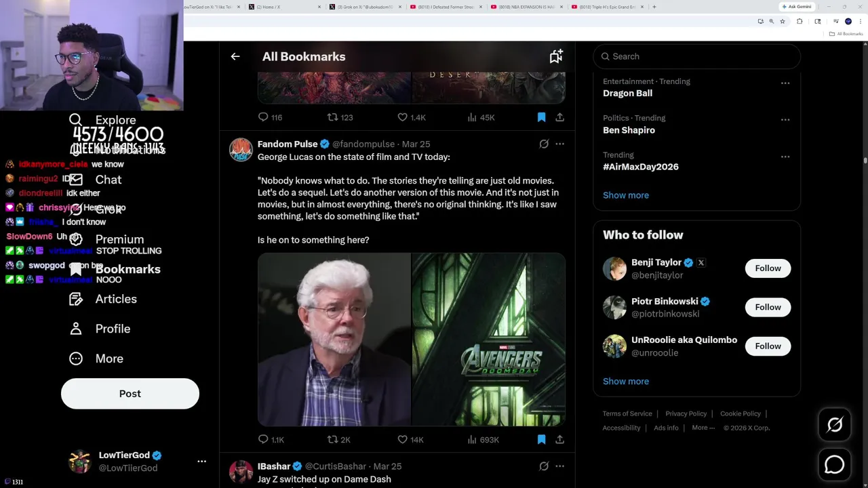
Task: Open Terms of Service link
Action: [627, 413]
